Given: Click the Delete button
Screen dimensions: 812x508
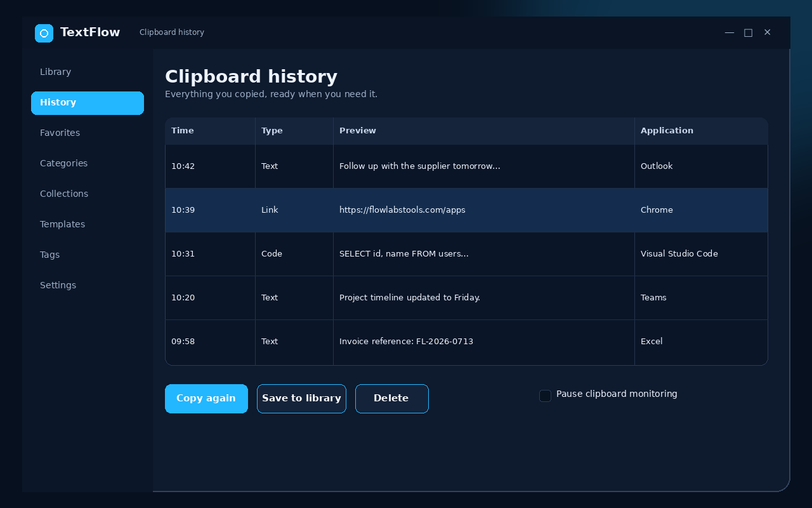Looking at the screenshot, I should point(392,399).
